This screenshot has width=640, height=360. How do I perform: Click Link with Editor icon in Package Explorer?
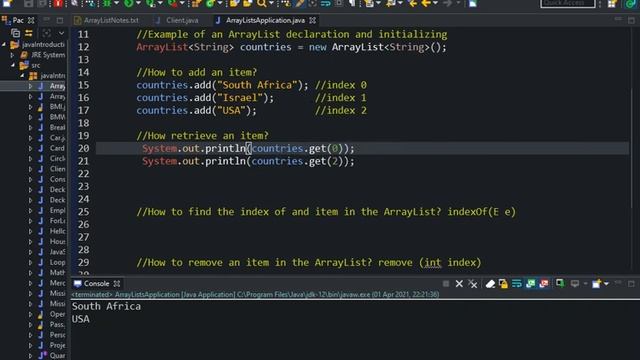click(x=29, y=33)
